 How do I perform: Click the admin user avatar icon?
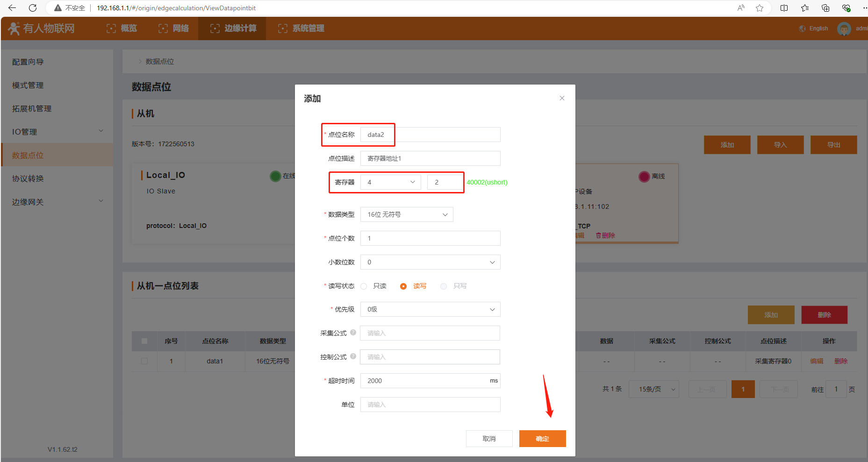[x=844, y=29]
